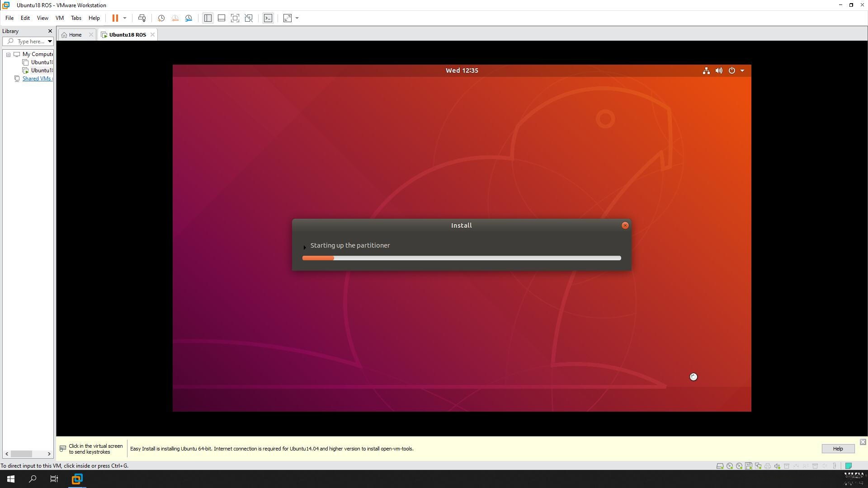This screenshot has width=868, height=488.
Task: Enter full screen mode icon
Action: (235, 18)
